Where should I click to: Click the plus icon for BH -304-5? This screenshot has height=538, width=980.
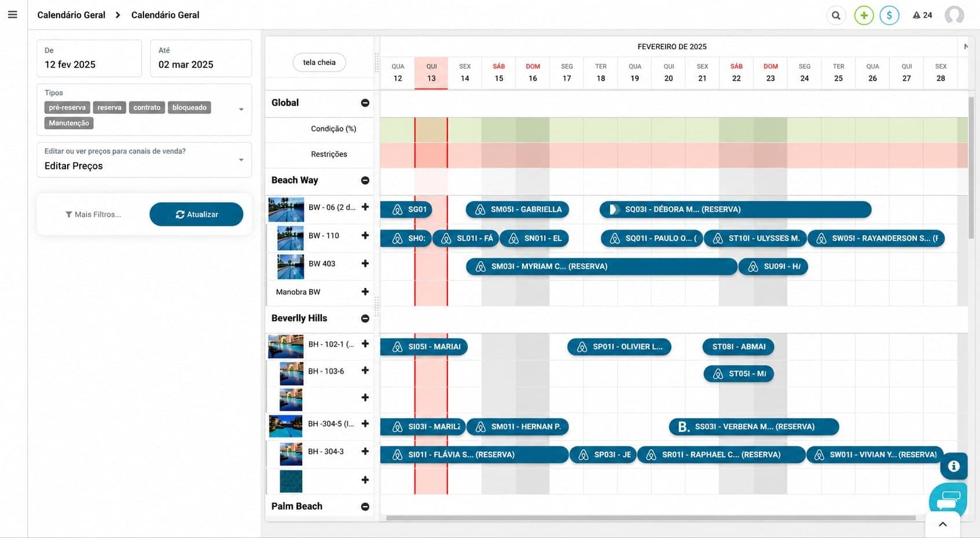pos(365,423)
